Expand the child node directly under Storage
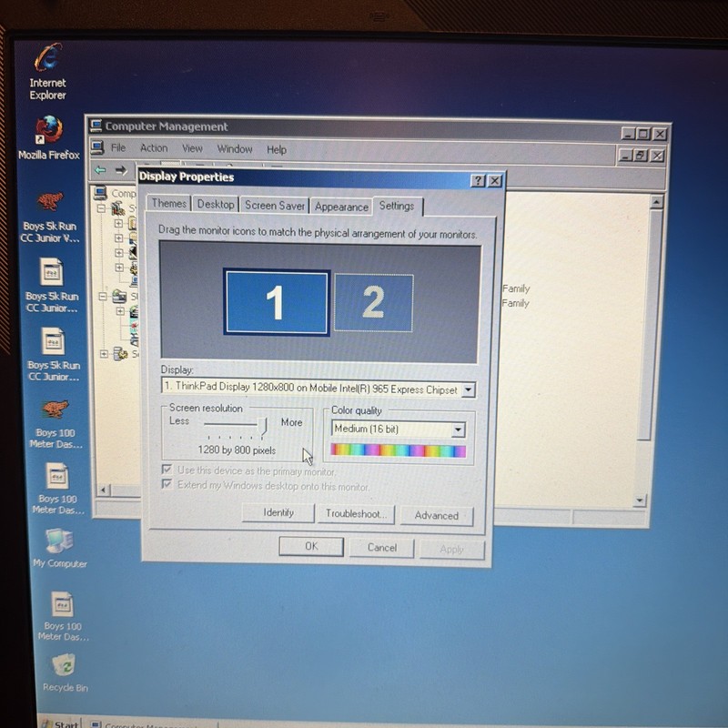Screen dimensions: 728x728 (x=120, y=310)
